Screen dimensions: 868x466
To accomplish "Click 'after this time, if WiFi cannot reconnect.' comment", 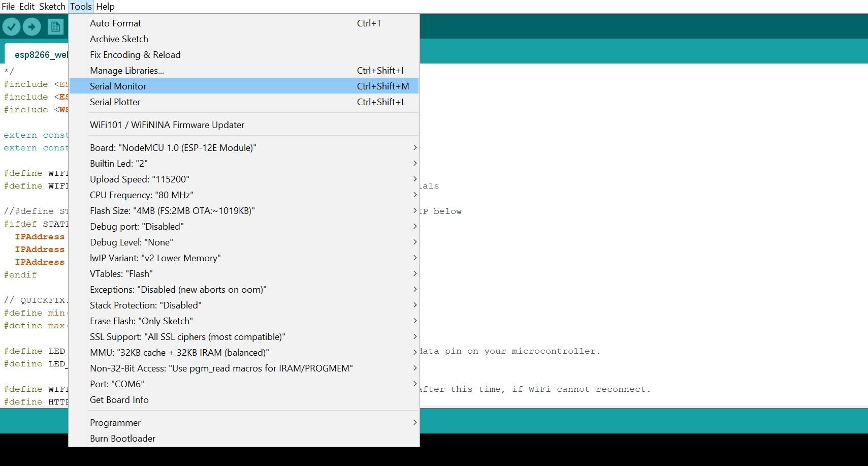I will point(535,389).
